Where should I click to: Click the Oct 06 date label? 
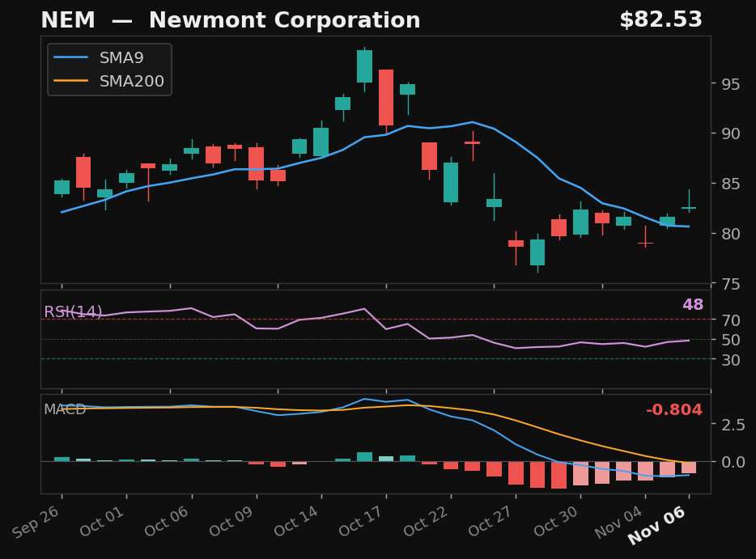pyautogui.click(x=167, y=522)
